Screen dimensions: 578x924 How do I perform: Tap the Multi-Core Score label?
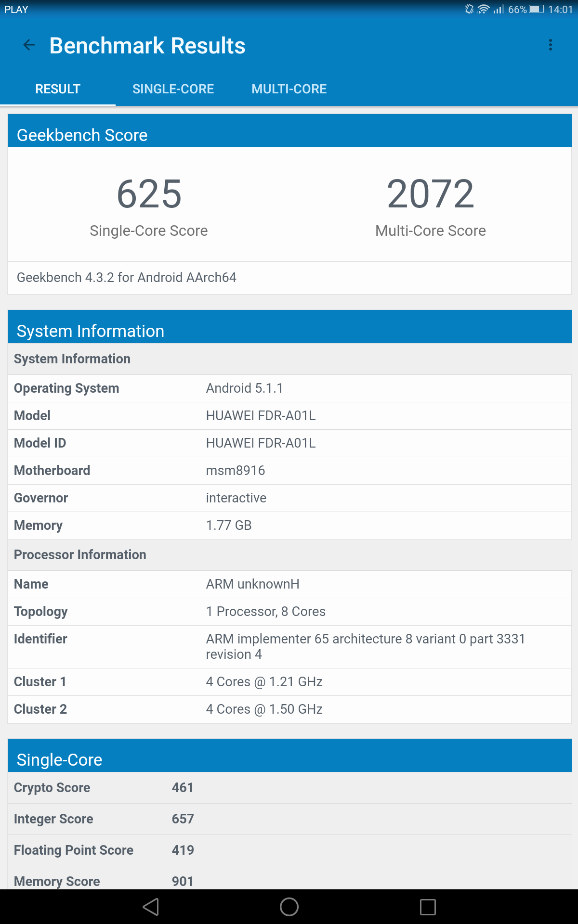point(431,231)
